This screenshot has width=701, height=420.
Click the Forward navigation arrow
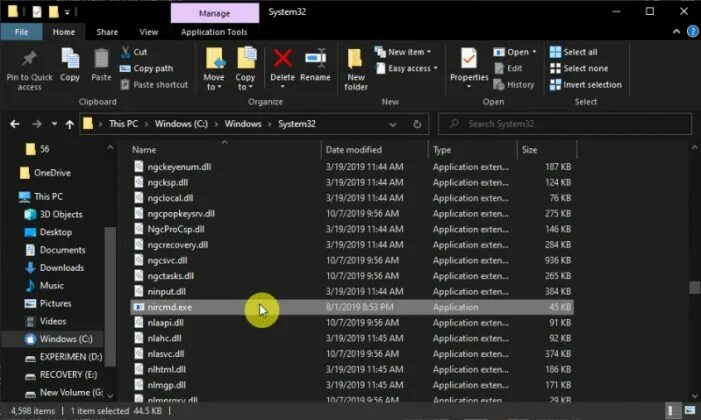click(37, 124)
